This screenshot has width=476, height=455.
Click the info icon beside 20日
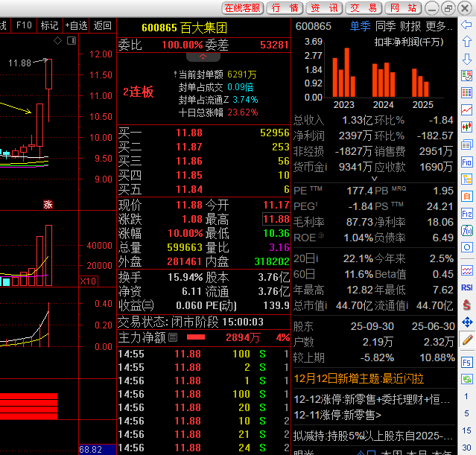point(317,258)
